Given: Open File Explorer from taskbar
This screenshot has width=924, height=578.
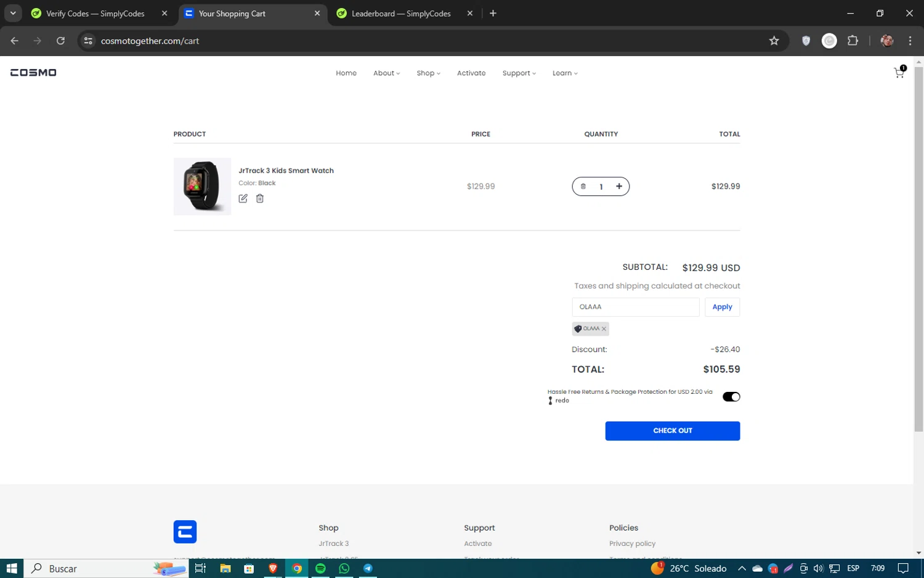Looking at the screenshot, I should tap(225, 568).
